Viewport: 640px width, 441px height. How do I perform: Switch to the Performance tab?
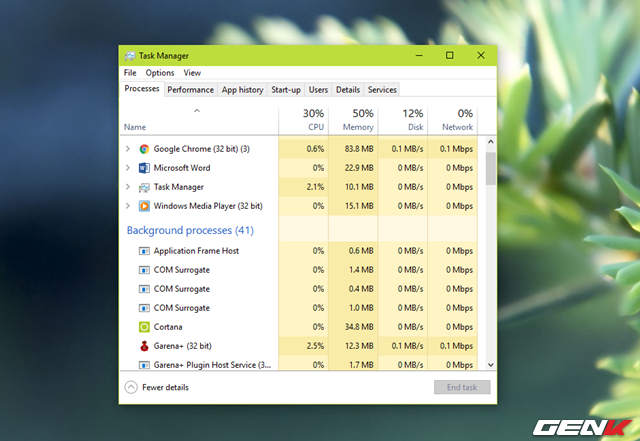tap(190, 90)
